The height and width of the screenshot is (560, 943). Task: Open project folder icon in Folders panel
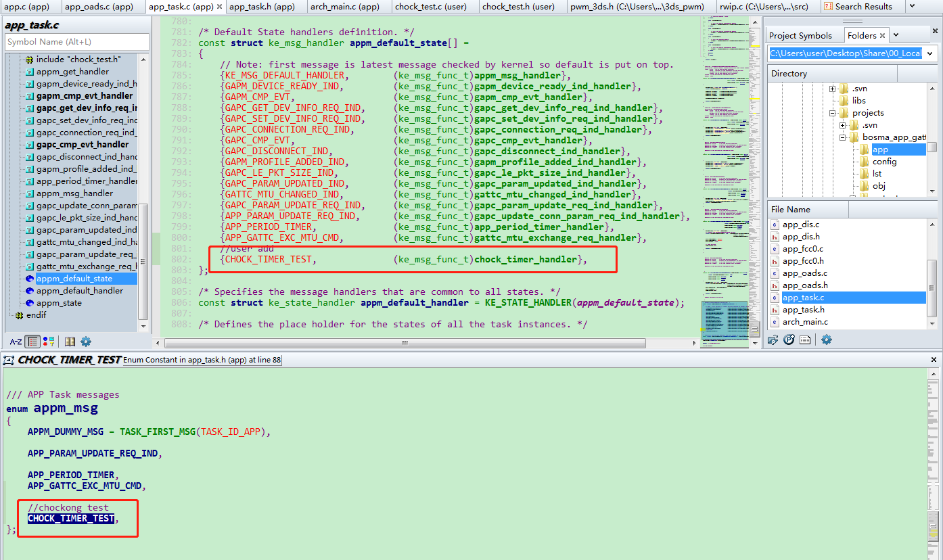(x=773, y=340)
